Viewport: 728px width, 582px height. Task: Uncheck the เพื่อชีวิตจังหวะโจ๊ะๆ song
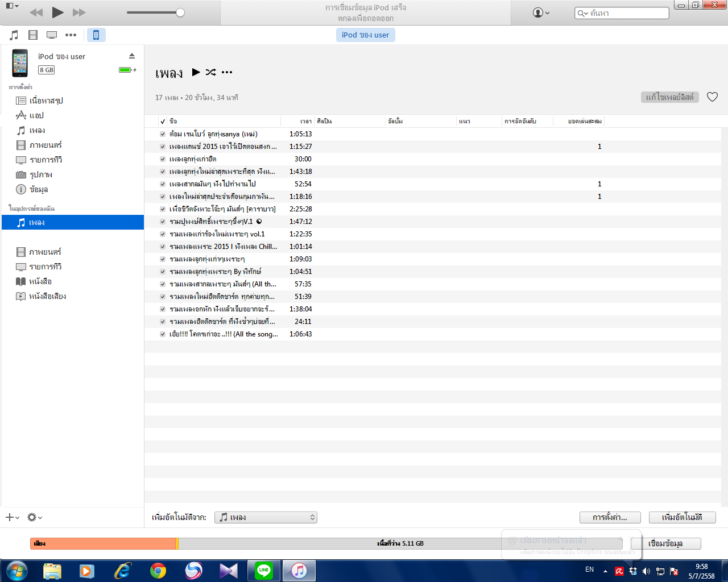click(163, 209)
